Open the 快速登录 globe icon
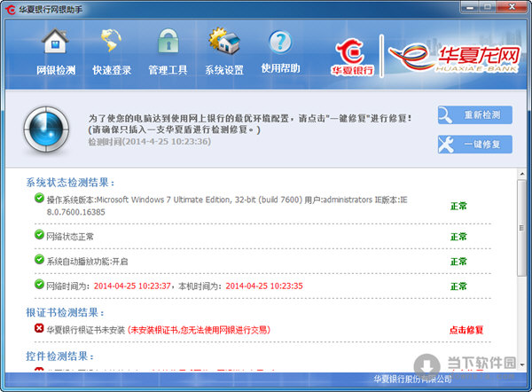 click(111, 41)
